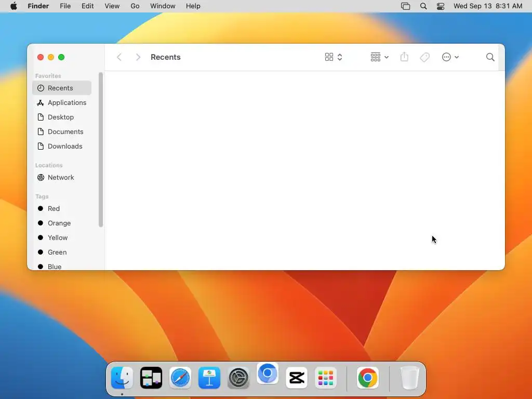Open Documents folder in sidebar
Screen dimensions: 532x399
click(62, 131)
